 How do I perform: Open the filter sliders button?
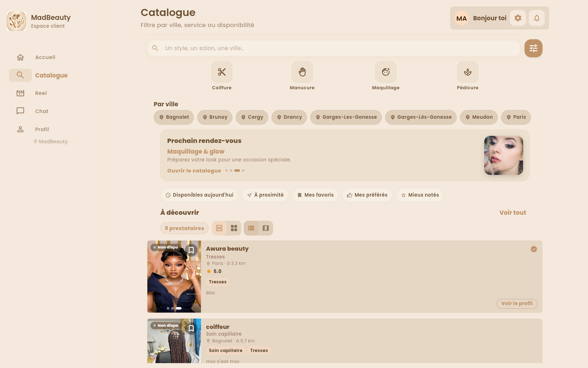tap(533, 48)
